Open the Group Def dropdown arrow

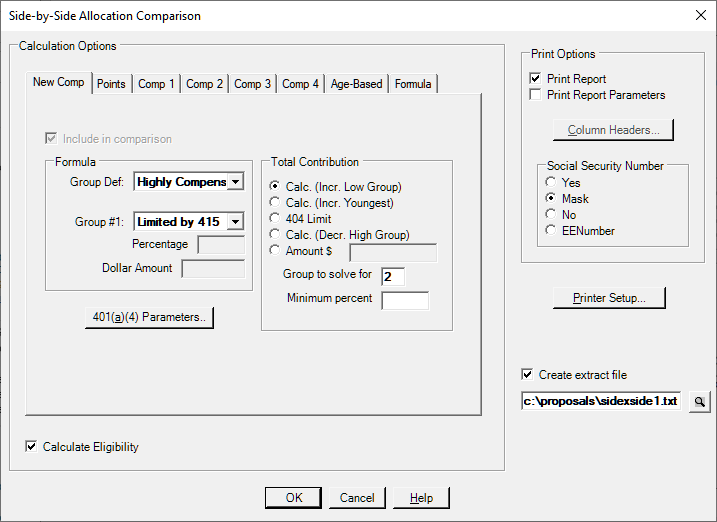(x=235, y=182)
